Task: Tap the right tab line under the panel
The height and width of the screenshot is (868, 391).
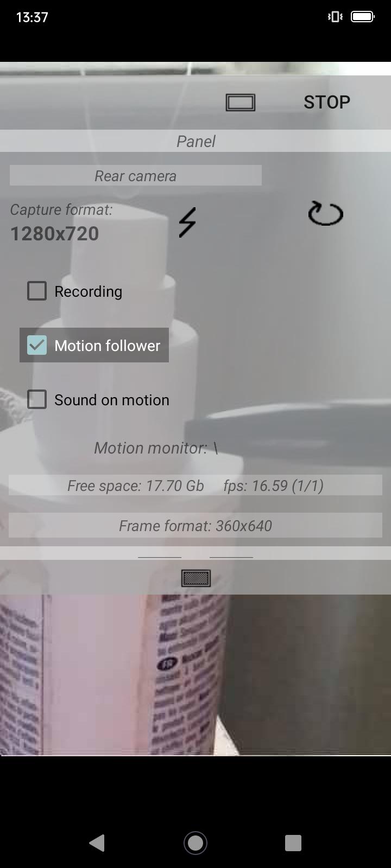Action: click(x=231, y=557)
